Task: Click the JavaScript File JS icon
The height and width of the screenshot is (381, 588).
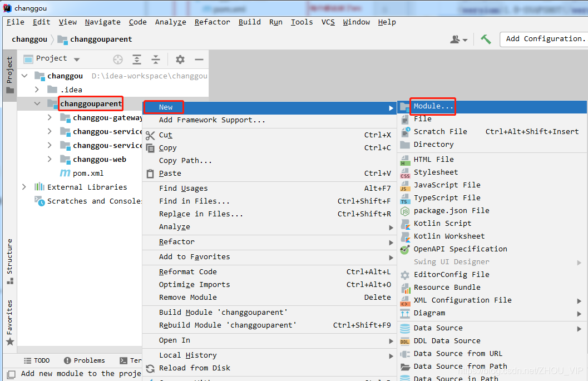Action: 405,186
